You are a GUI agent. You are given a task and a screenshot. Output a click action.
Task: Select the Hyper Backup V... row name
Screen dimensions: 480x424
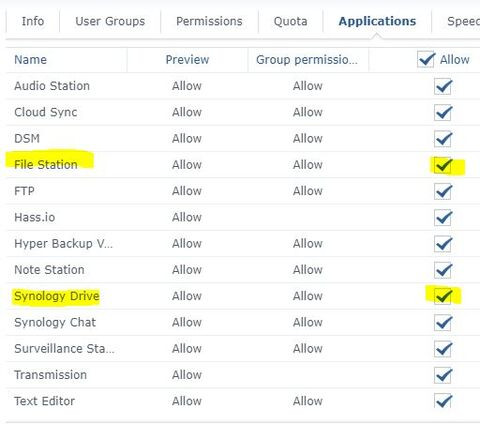click(x=64, y=244)
